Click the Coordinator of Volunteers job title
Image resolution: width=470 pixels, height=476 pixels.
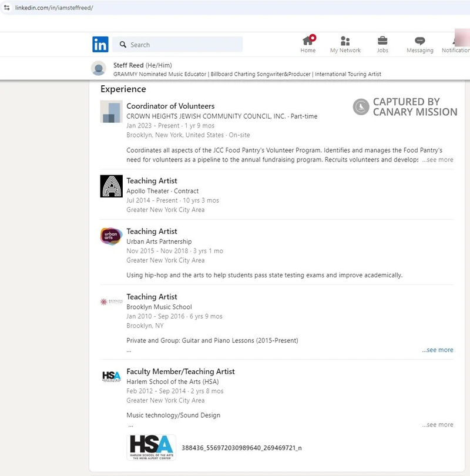tap(170, 106)
